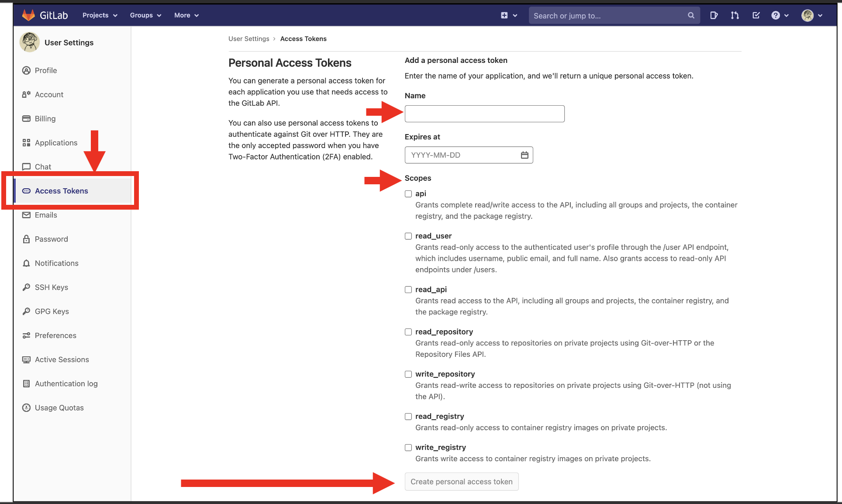842x504 pixels.
Task: Click the Preferences sliders icon
Action: 26,335
